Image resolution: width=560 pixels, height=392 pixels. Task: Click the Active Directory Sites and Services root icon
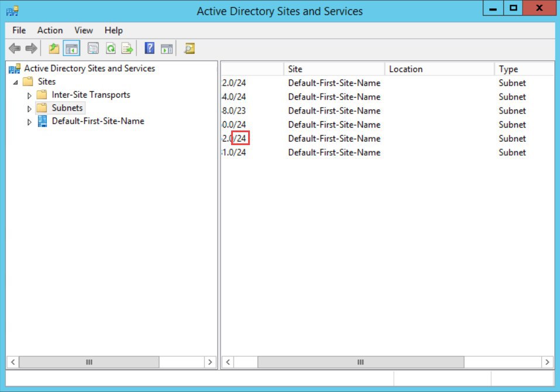click(x=14, y=68)
